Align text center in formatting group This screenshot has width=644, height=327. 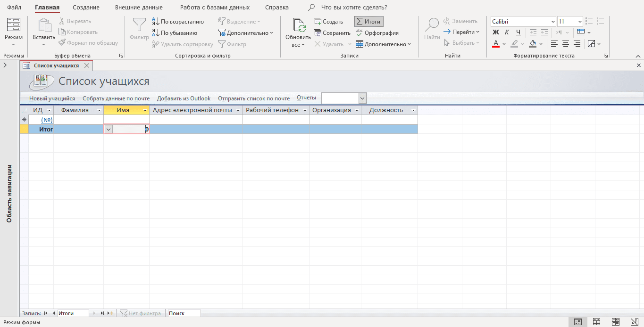(565, 44)
